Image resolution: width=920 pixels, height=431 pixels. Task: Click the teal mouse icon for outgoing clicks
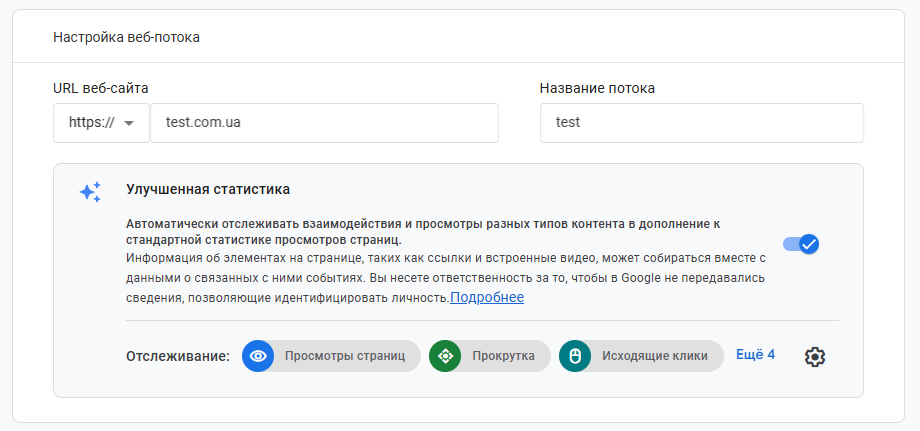[575, 356]
